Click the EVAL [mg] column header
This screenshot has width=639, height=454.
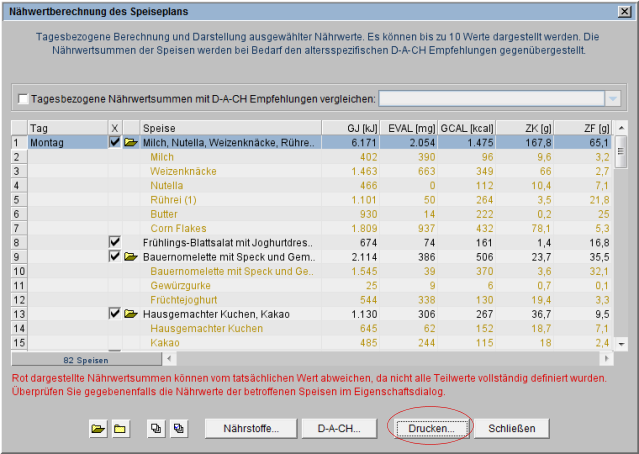[x=409, y=128]
